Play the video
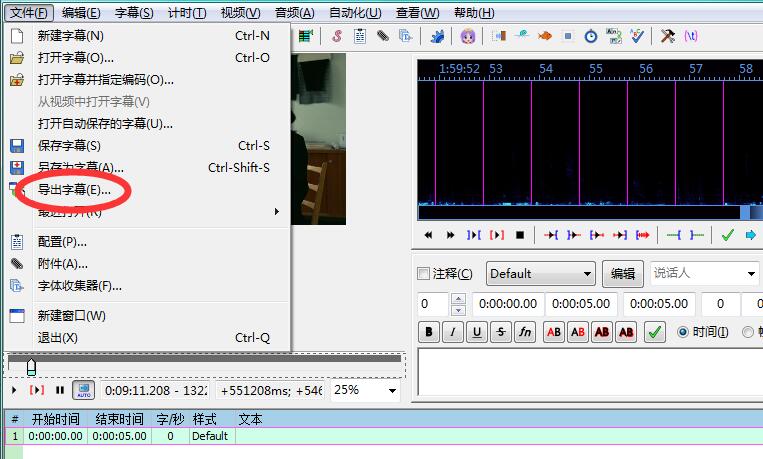Image resolution: width=763 pixels, height=459 pixels. point(14,390)
